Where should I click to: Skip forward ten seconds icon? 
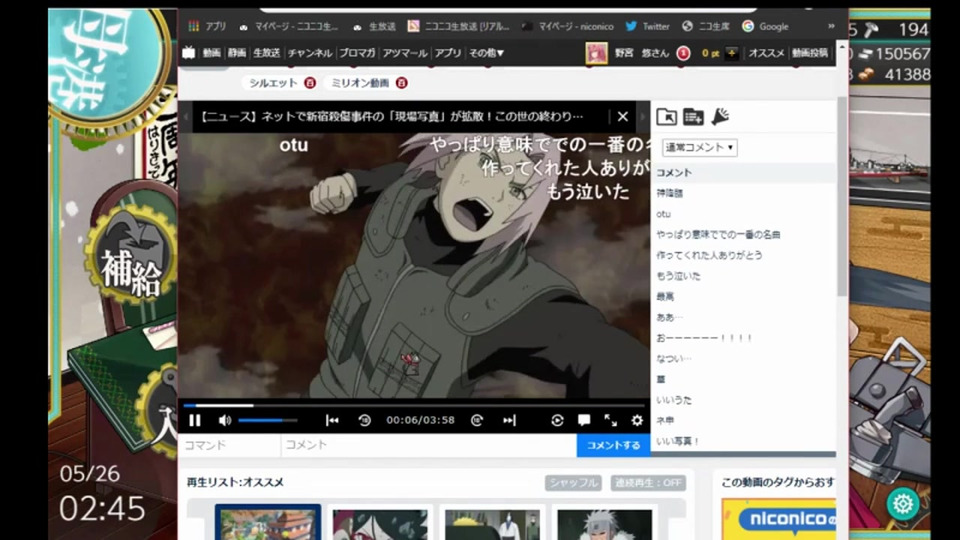[x=477, y=420]
